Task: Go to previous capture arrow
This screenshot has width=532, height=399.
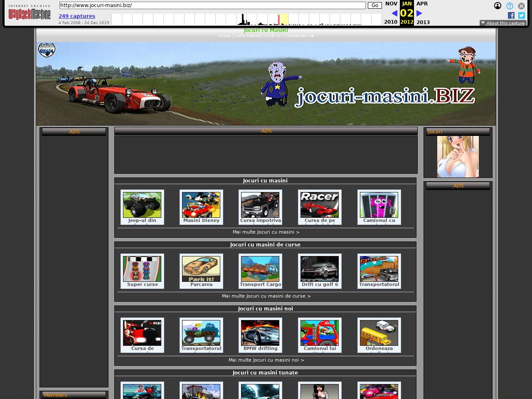Action: [394, 13]
